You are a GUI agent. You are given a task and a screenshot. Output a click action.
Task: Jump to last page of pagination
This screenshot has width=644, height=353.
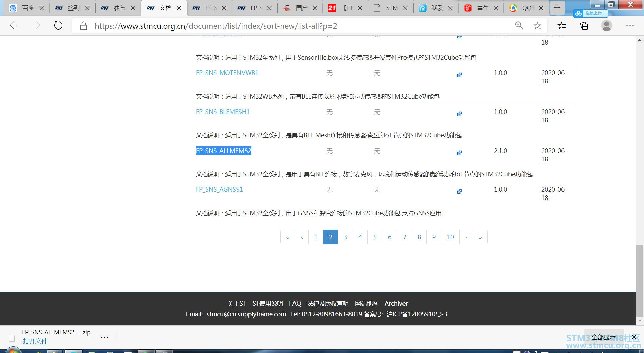[x=480, y=237]
